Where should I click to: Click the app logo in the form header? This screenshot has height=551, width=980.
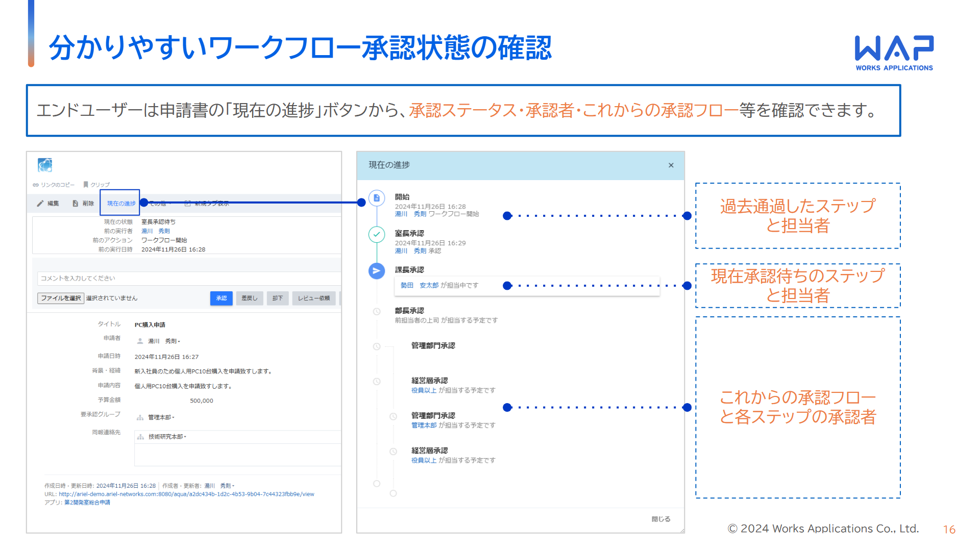point(45,165)
